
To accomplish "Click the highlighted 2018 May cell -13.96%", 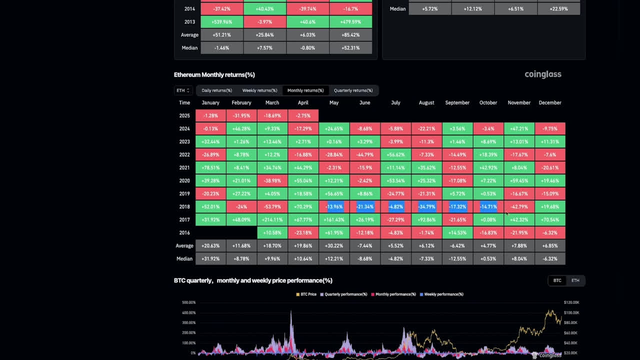I will (334, 207).
